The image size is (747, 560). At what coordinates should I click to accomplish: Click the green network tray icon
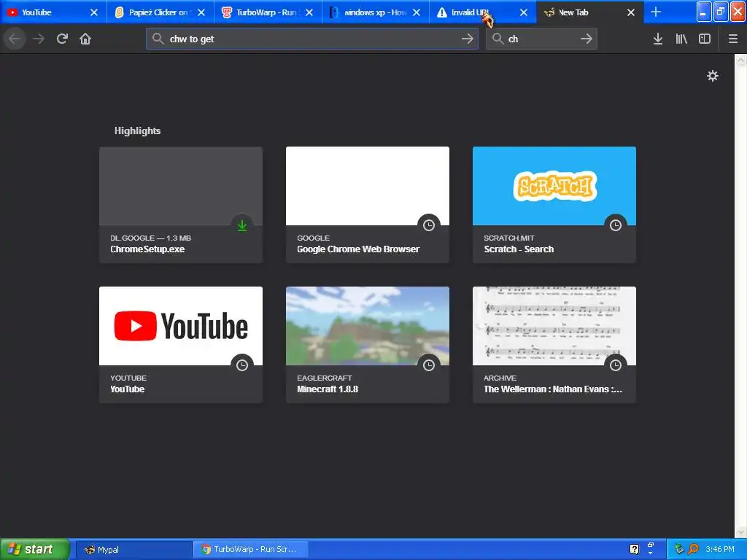point(679,549)
